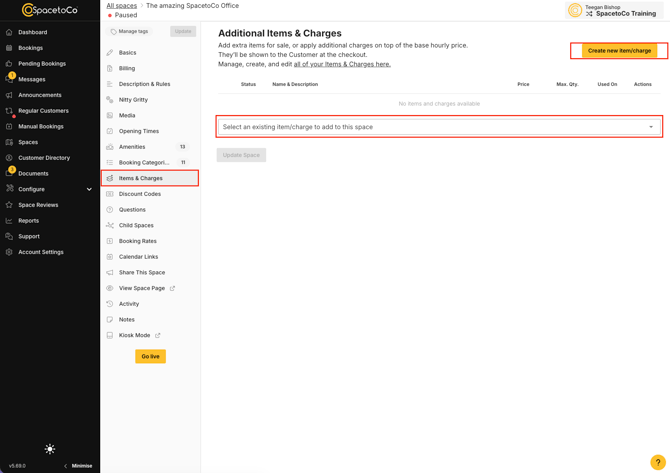Click the Go live button
Screen dimensions: 670x473
[150, 356]
